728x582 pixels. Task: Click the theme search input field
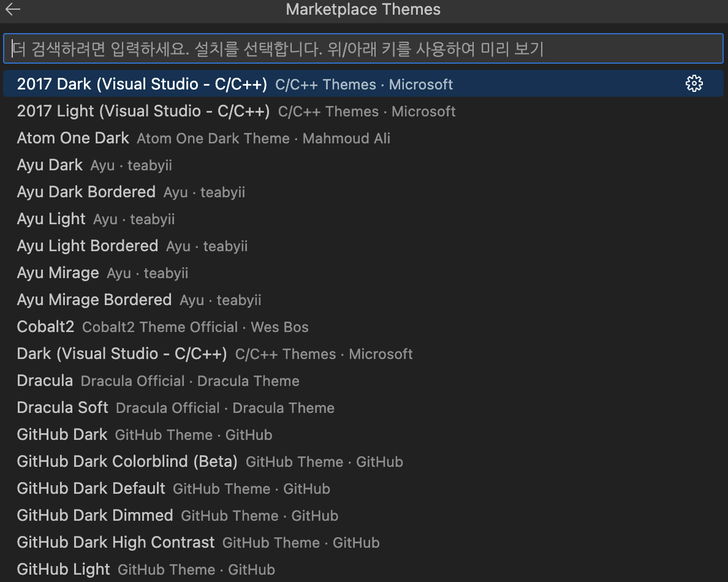[x=364, y=49]
